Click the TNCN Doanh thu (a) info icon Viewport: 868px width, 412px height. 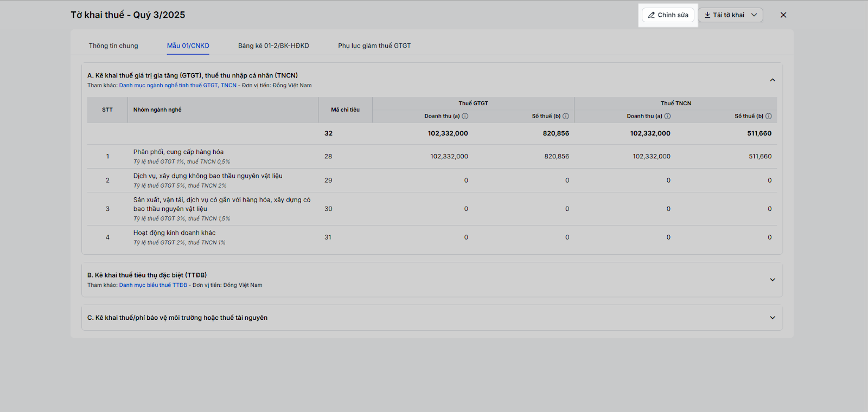[667, 116]
